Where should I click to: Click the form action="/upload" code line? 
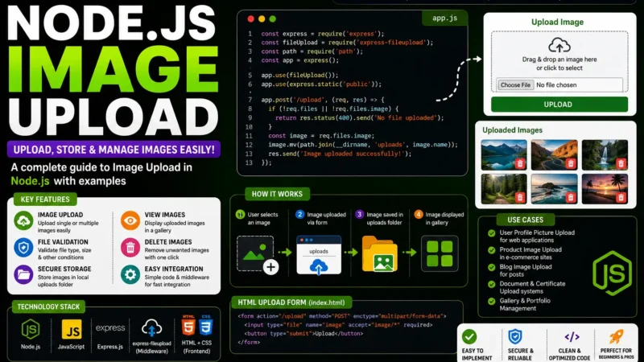pos(341,316)
